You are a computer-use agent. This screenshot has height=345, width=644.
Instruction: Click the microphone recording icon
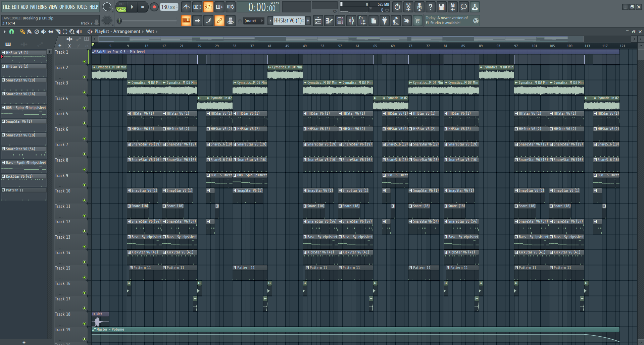click(419, 7)
